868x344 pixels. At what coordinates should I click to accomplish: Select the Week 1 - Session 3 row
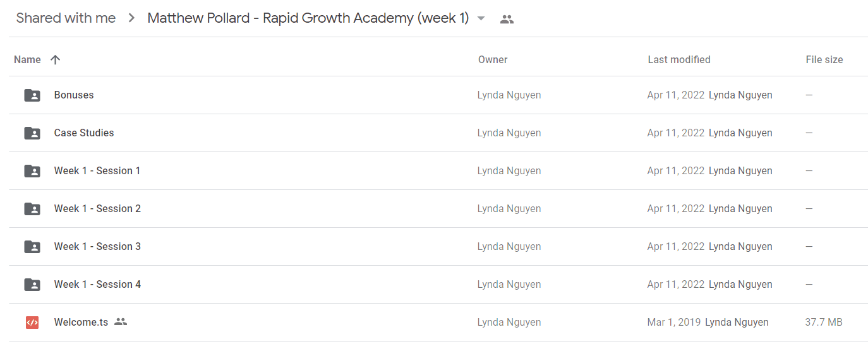[438, 247]
